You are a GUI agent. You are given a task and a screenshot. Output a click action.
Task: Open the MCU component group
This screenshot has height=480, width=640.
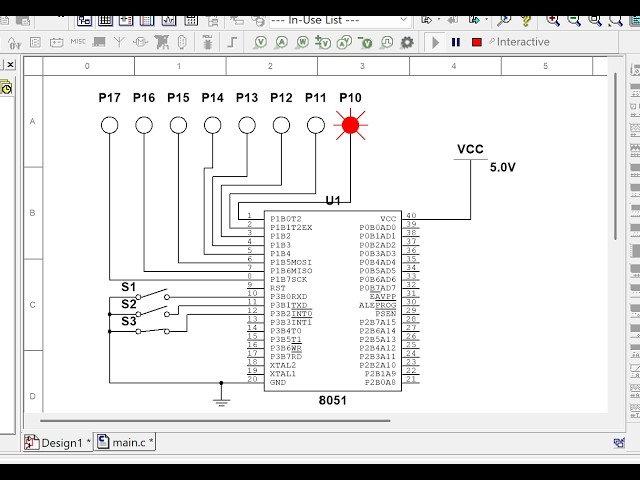(x=207, y=42)
